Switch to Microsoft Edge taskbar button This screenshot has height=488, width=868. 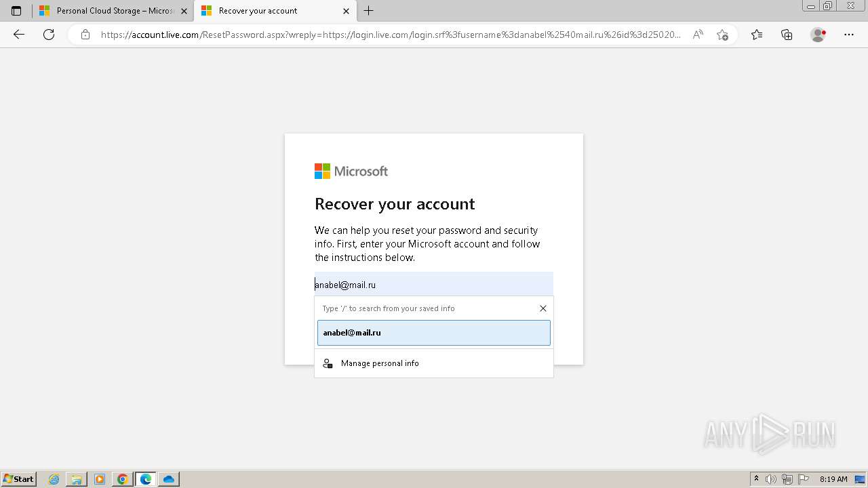[x=146, y=479]
